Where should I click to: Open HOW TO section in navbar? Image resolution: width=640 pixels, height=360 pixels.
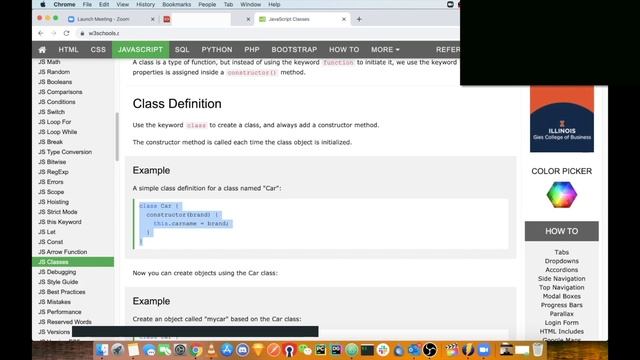click(x=344, y=49)
